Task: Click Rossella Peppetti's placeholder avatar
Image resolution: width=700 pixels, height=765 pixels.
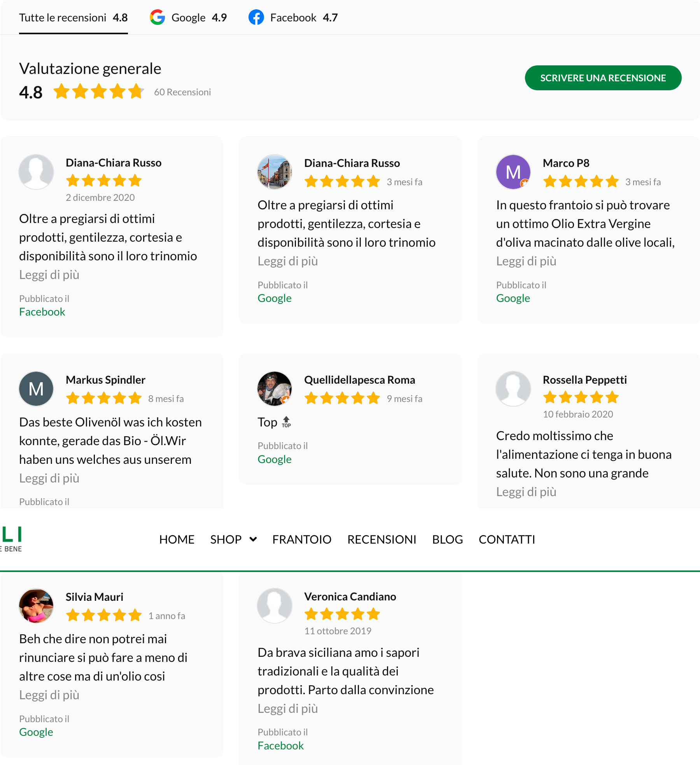Action: pyautogui.click(x=513, y=389)
